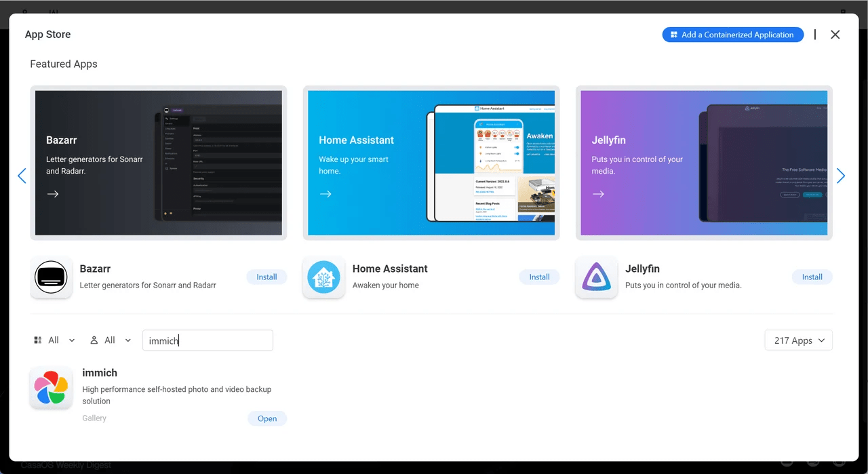Click the arrow on Jellyfin banner
The height and width of the screenshot is (474, 868).
coord(598,194)
